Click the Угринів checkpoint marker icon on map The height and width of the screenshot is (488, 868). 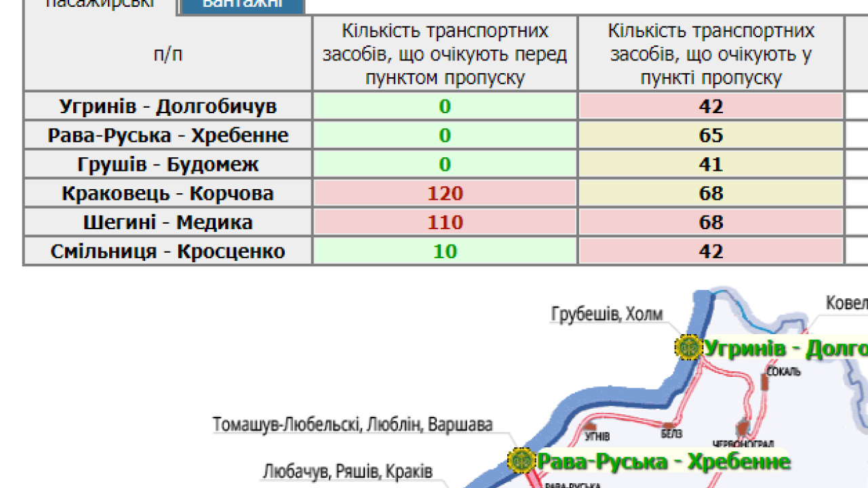688,348
